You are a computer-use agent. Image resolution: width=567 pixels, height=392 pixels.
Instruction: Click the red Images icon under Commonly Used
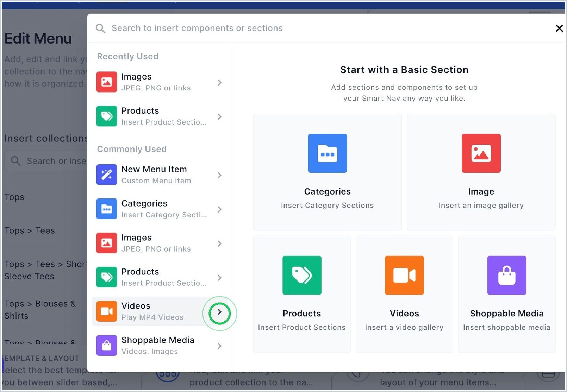coord(107,243)
